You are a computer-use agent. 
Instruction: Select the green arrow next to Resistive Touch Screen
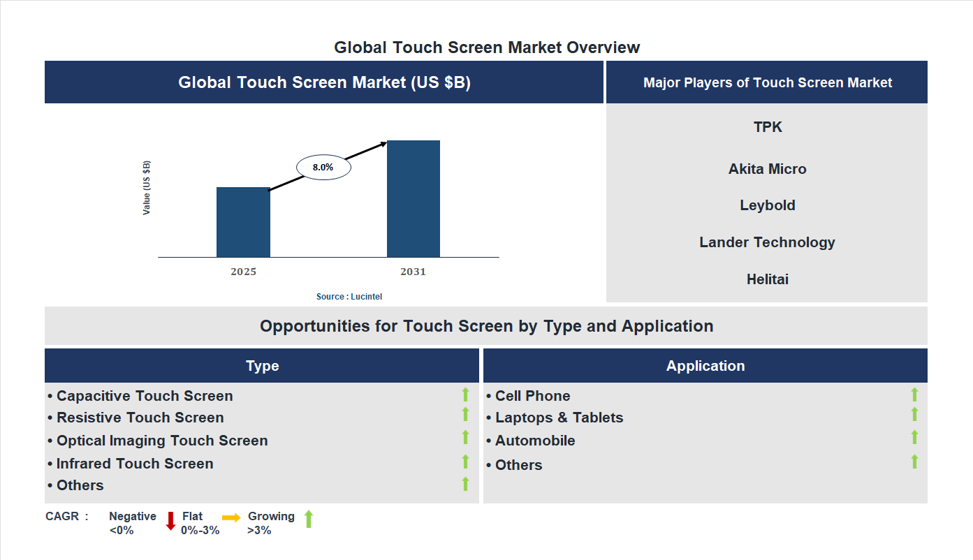coord(465,416)
